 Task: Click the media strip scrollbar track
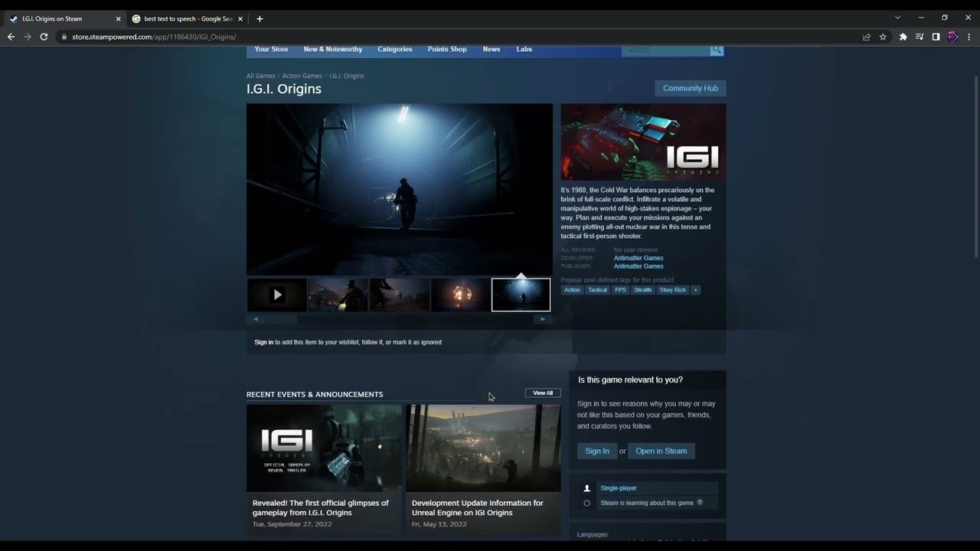(399, 319)
